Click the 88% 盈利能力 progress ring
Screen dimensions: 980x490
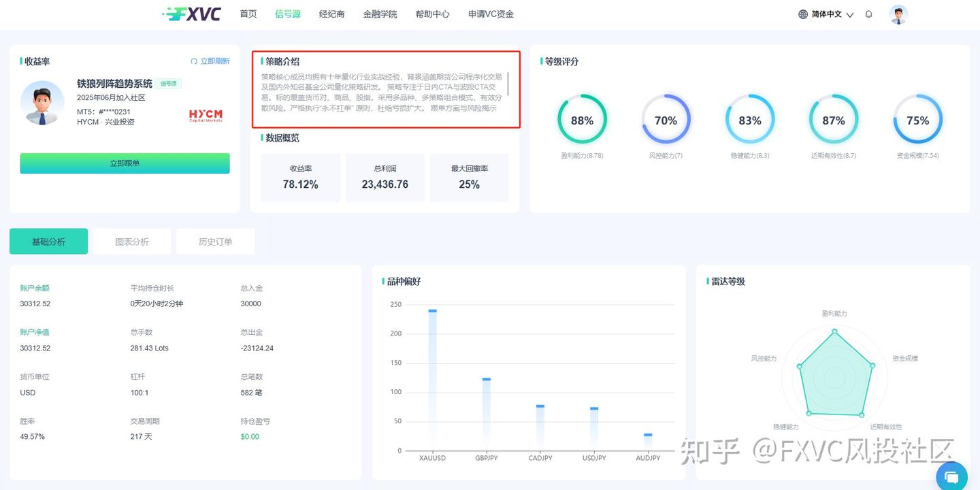pyautogui.click(x=583, y=120)
